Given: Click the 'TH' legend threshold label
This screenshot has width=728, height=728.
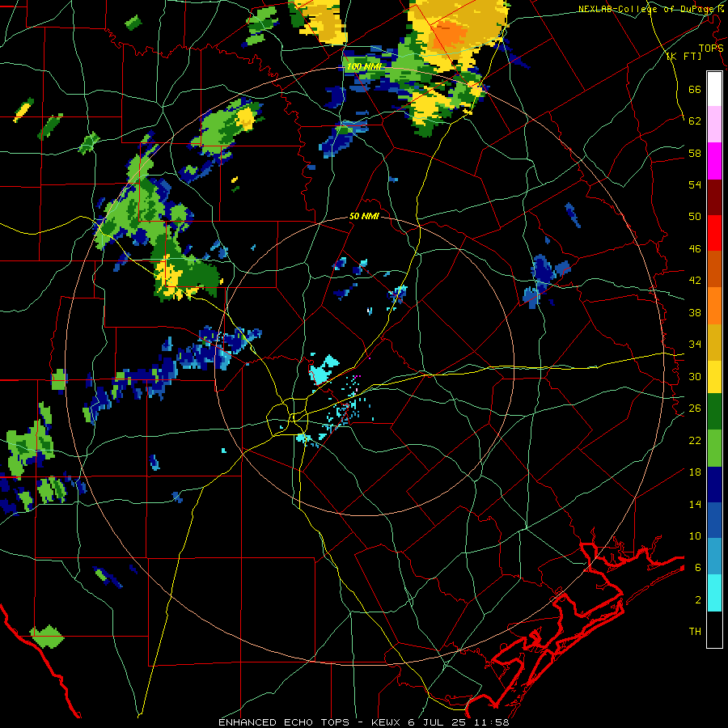Looking at the screenshot, I should tap(695, 632).
